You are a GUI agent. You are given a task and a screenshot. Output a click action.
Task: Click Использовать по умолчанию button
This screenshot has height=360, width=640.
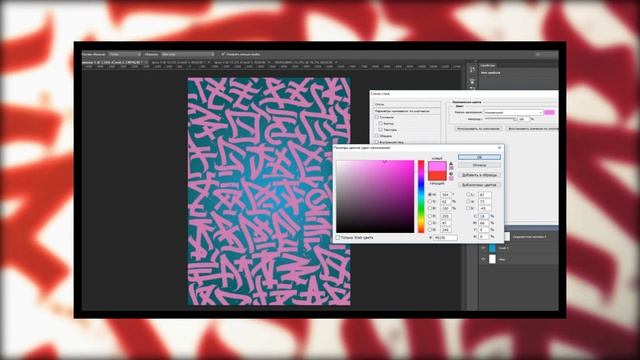tap(478, 129)
